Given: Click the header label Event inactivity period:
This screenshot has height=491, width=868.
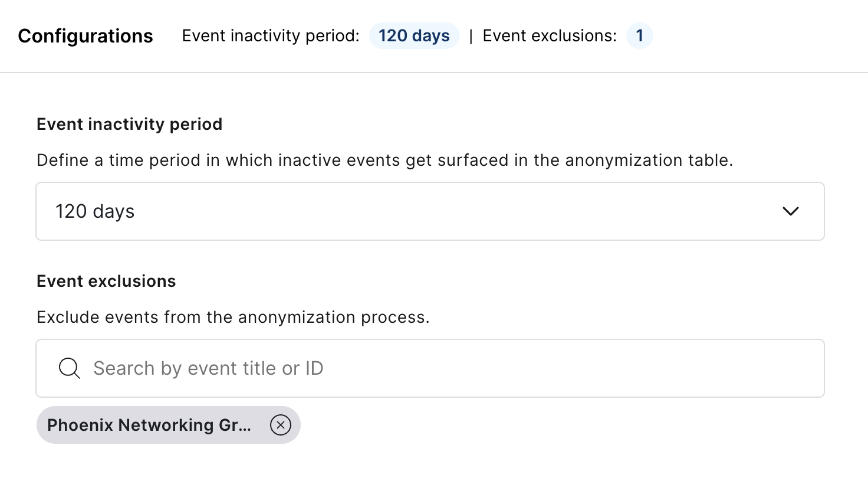Looking at the screenshot, I should (271, 35).
